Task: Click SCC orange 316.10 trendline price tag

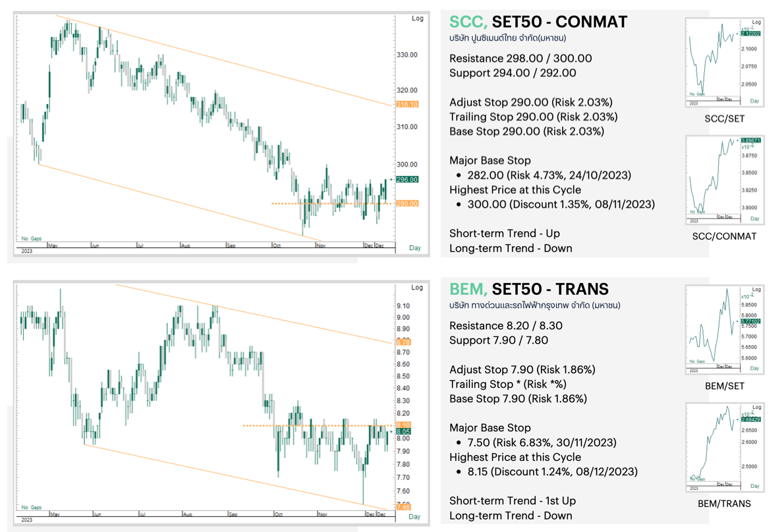Action: 407,105
